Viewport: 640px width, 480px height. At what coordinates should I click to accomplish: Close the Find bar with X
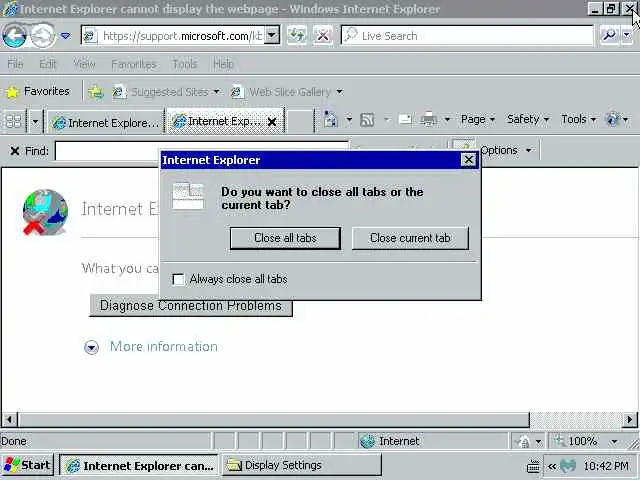(15, 151)
